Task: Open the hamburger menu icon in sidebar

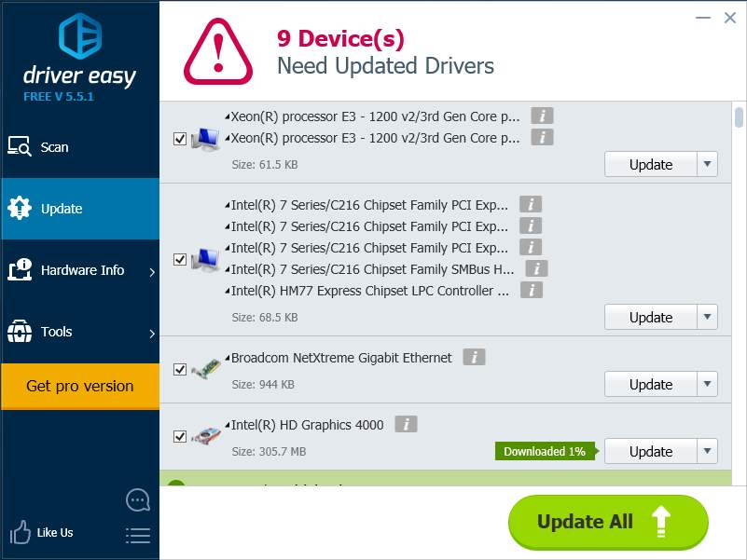Action: [138, 536]
